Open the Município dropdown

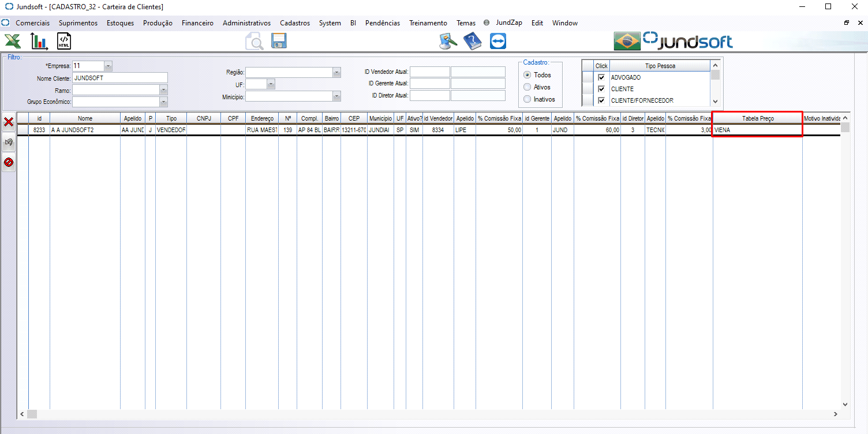coord(336,96)
